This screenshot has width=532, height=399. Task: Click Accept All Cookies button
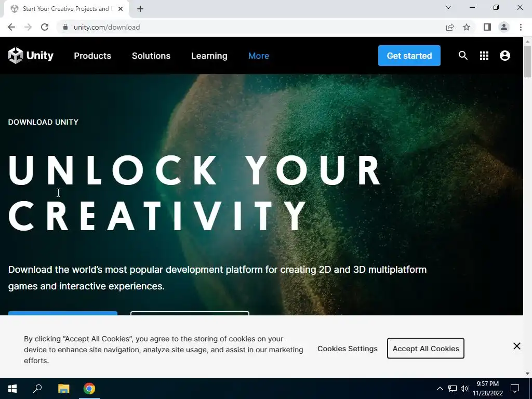[425, 349]
